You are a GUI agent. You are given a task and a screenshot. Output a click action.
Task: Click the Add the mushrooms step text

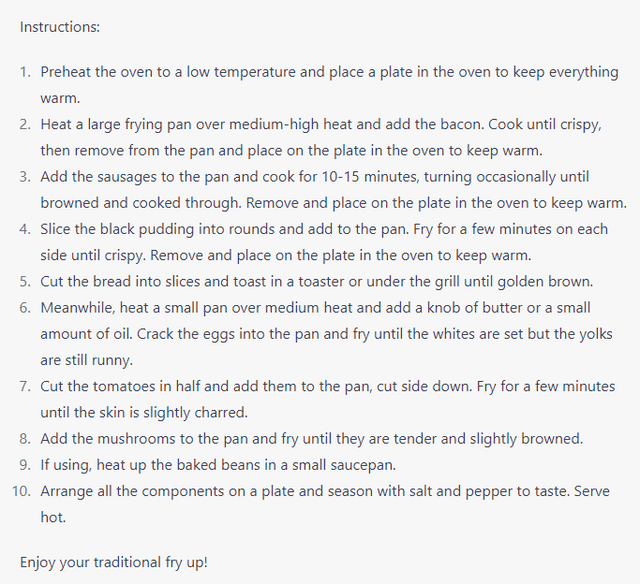click(x=311, y=439)
